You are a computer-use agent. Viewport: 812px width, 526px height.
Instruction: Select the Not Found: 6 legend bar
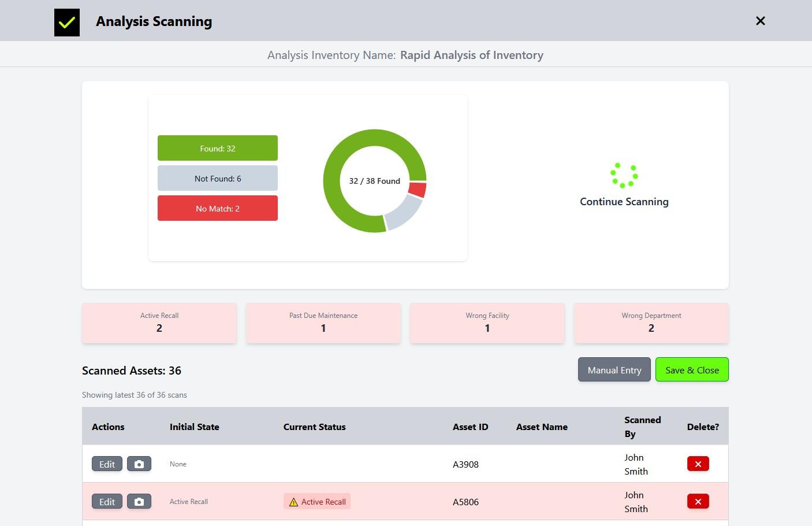[218, 179]
